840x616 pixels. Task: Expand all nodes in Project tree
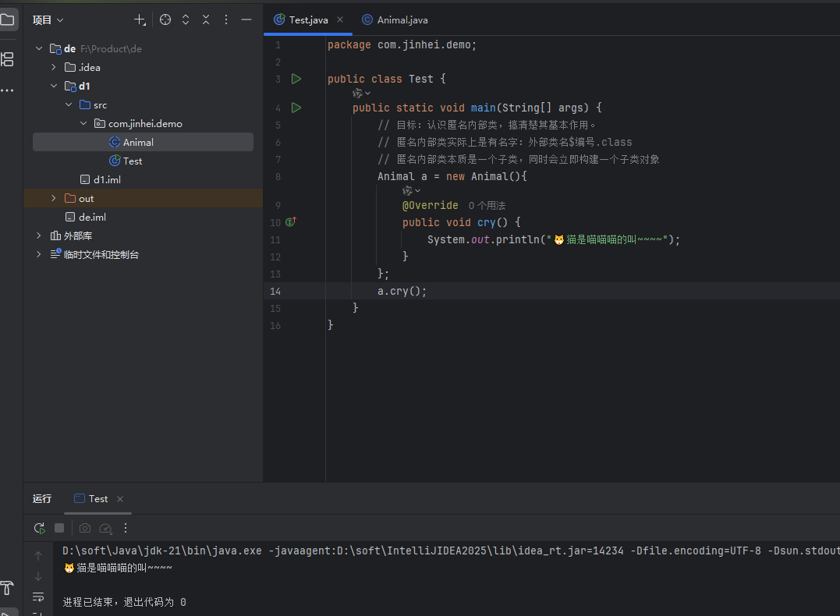click(x=186, y=19)
